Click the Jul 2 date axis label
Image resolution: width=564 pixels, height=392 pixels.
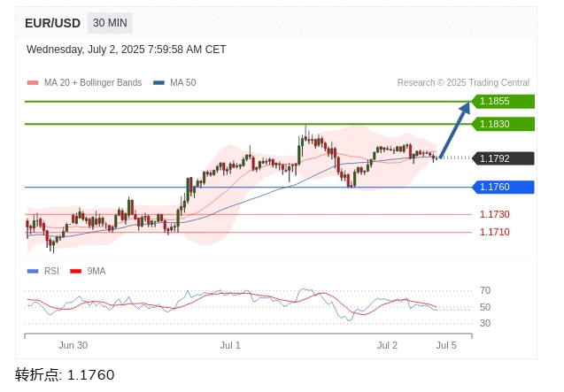point(387,345)
